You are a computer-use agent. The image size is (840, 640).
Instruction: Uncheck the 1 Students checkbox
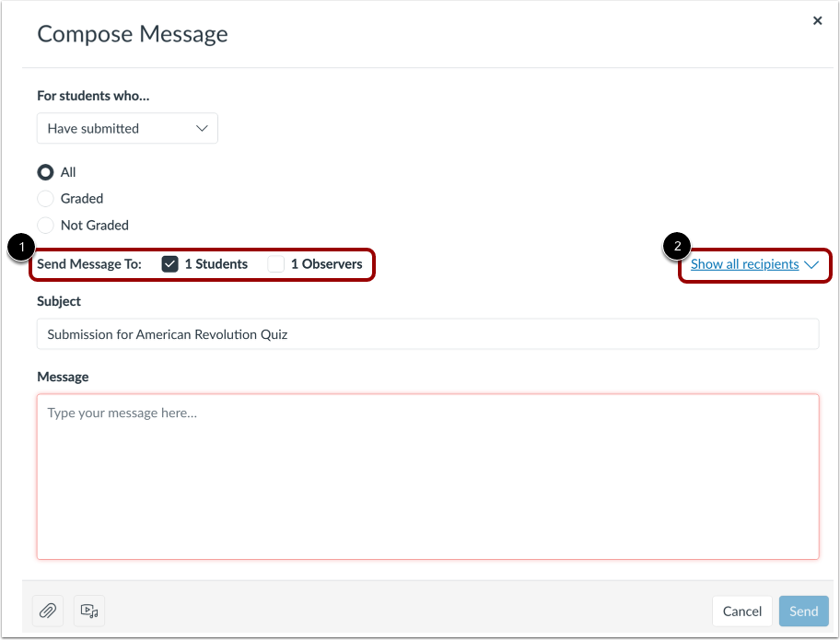click(169, 263)
